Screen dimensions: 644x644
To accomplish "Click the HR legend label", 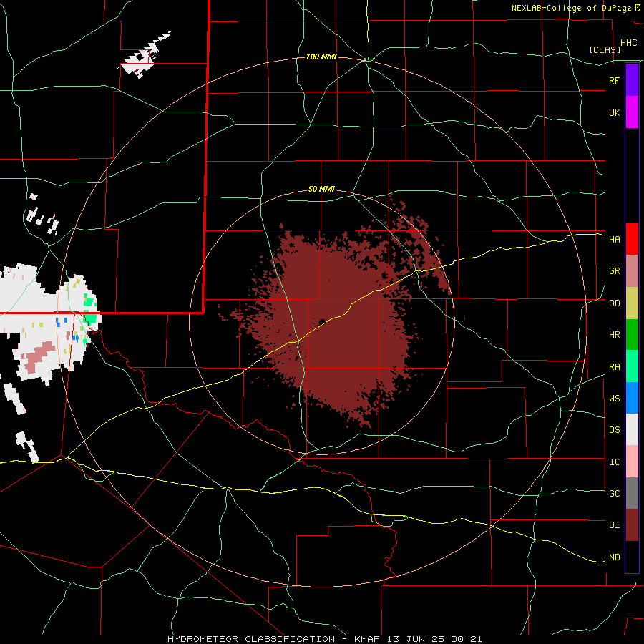I will [x=615, y=335].
